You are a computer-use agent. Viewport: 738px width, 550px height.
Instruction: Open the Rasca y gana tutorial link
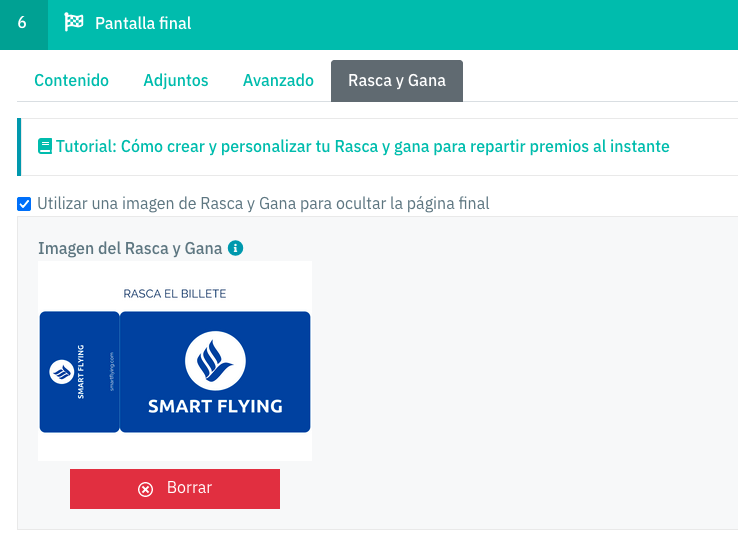click(362, 146)
